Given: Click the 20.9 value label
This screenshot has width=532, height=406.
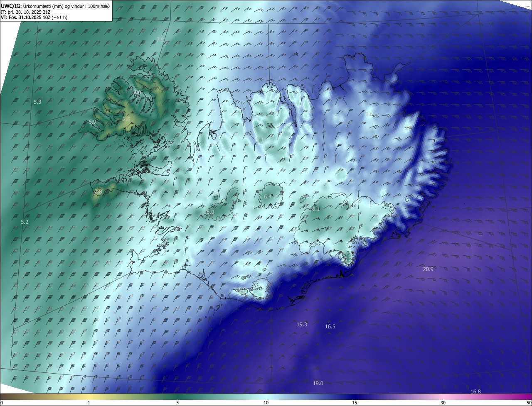Looking at the screenshot, I should pos(428,269).
